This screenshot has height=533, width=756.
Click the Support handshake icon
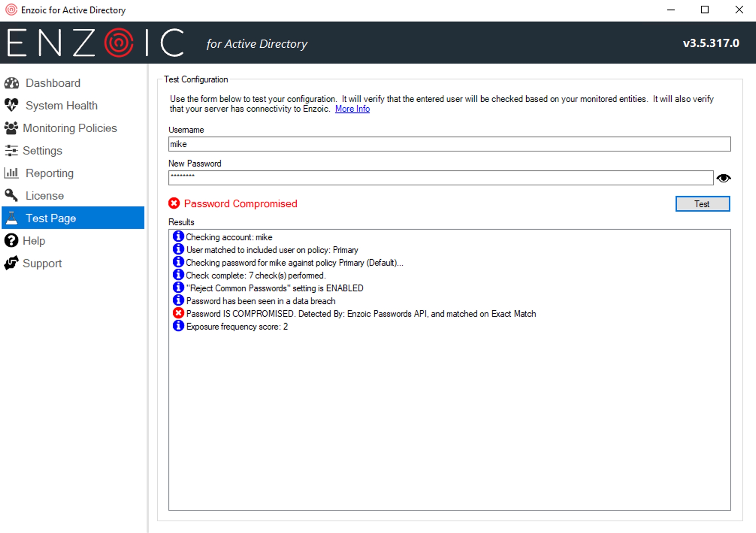[11, 263]
